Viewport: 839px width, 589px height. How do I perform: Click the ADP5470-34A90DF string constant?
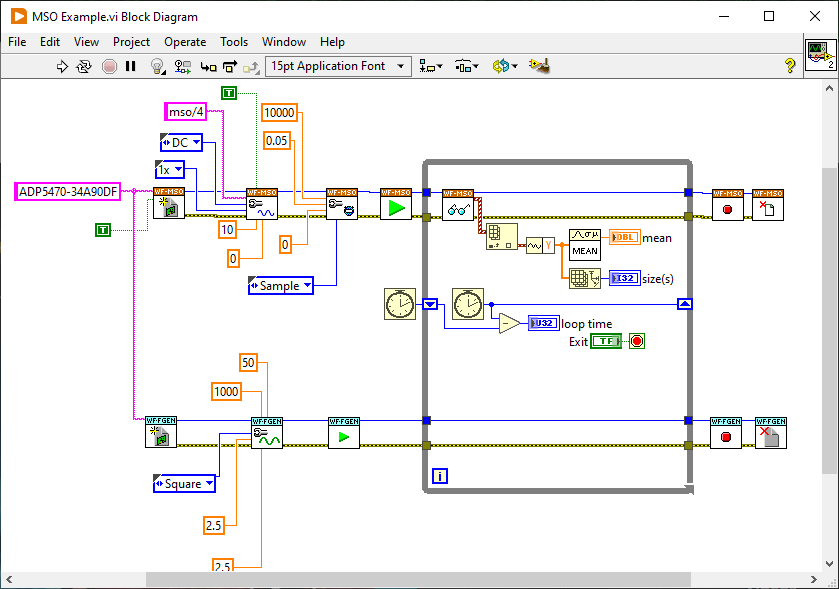point(68,192)
